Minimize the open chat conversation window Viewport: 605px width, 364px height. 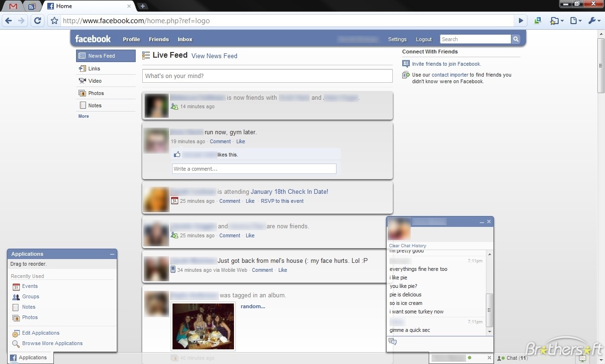(481, 221)
